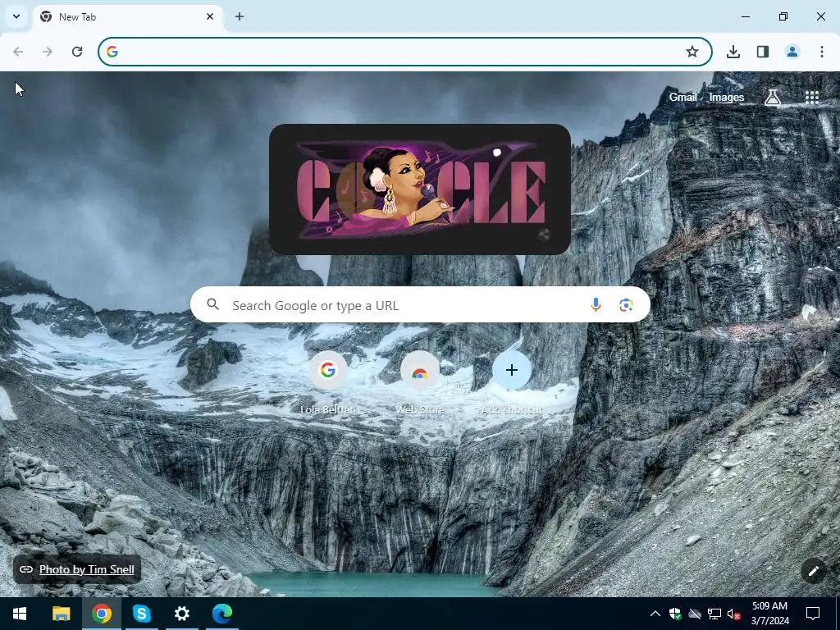Open the Chrome profile menu
This screenshot has height=630, width=840.
click(792, 52)
